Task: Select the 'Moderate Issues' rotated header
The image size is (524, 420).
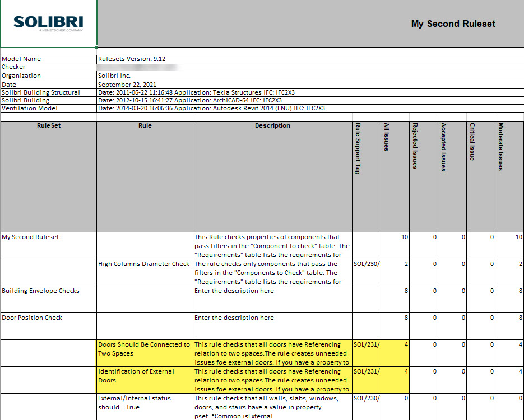Action: (x=509, y=176)
